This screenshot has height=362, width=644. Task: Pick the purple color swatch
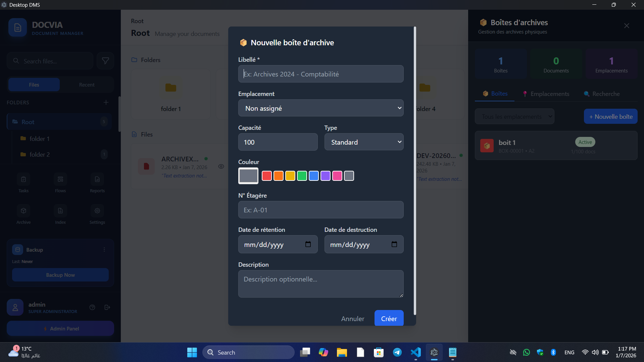[326, 176]
